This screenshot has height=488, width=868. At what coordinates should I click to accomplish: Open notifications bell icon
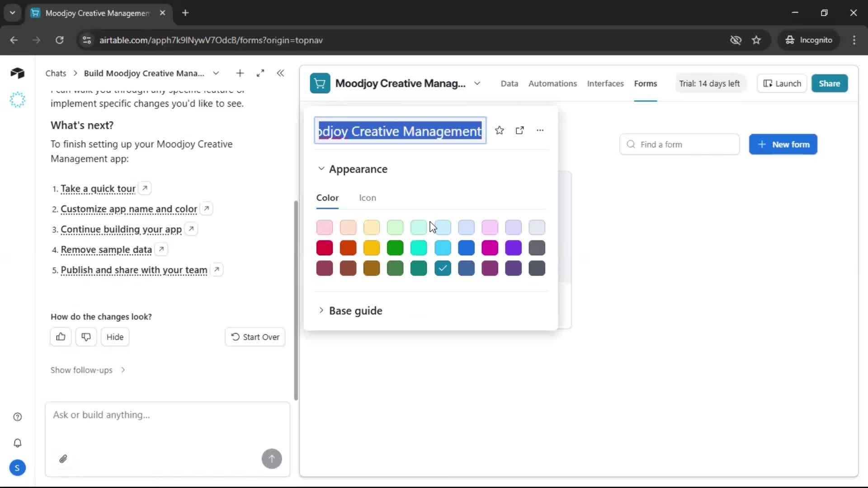(x=17, y=443)
